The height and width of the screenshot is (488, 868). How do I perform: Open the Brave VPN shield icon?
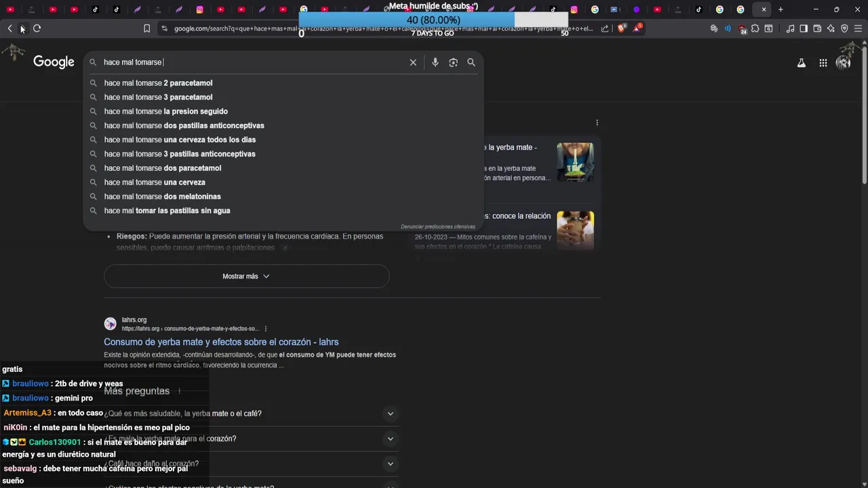(844, 28)
